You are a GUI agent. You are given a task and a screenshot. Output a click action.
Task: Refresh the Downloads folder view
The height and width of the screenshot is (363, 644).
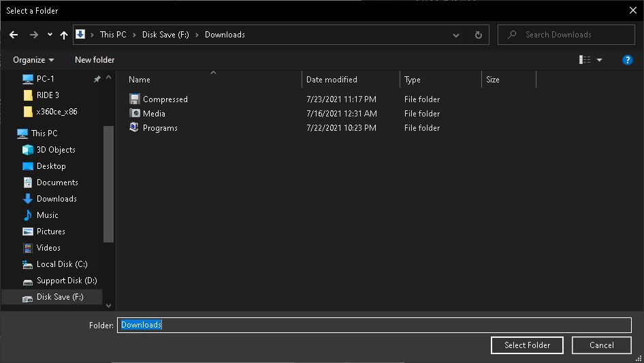point(478,35)
